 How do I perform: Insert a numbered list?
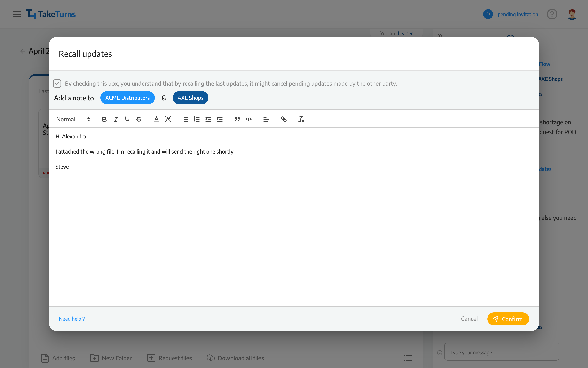(197, 119)
